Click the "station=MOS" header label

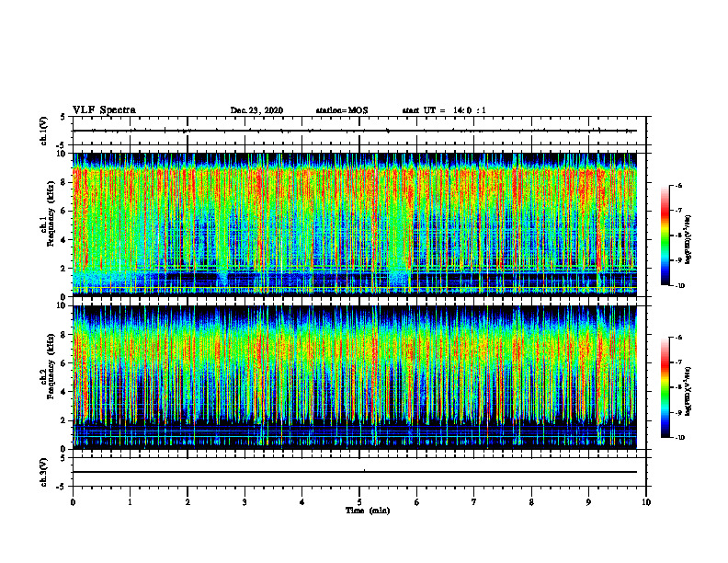point(342,110)
